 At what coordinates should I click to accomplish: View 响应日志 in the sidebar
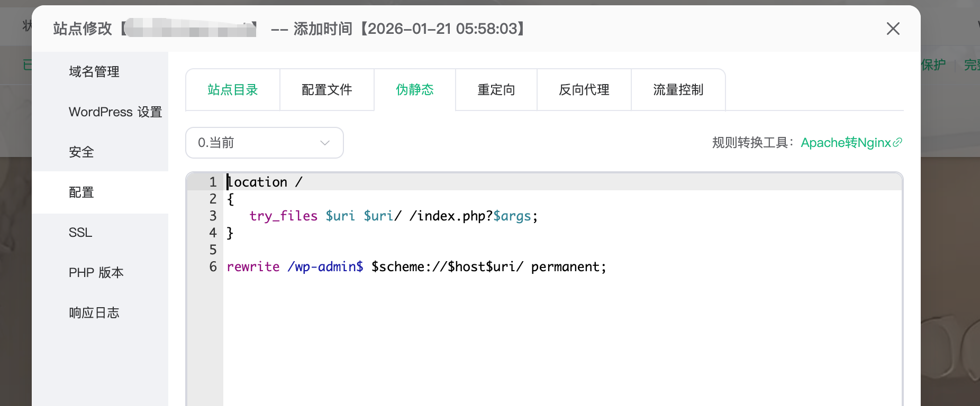[94, 313]
